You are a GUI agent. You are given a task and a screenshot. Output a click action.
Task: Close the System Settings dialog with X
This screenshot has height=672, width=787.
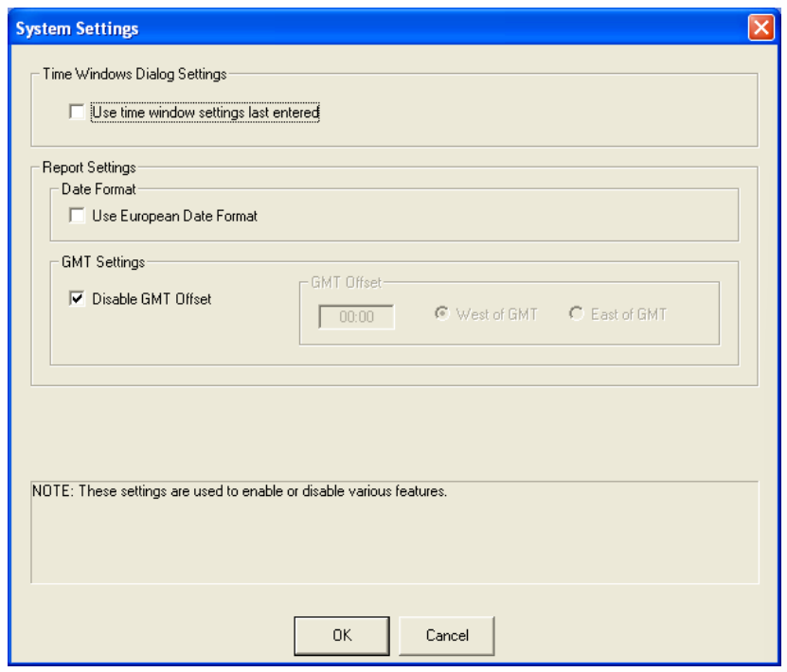pos(760,28)
